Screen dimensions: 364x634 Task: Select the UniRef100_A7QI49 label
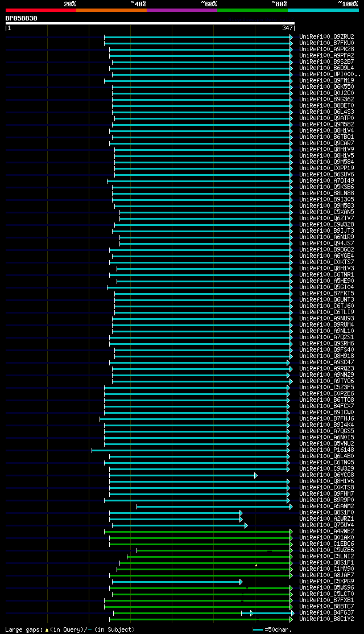coord(326,181)
